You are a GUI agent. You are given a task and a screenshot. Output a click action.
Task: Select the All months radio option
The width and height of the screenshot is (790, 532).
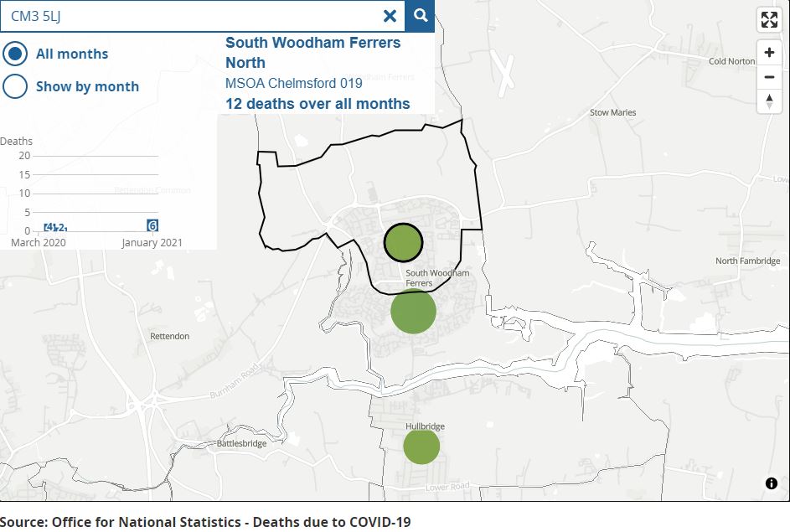15,54
